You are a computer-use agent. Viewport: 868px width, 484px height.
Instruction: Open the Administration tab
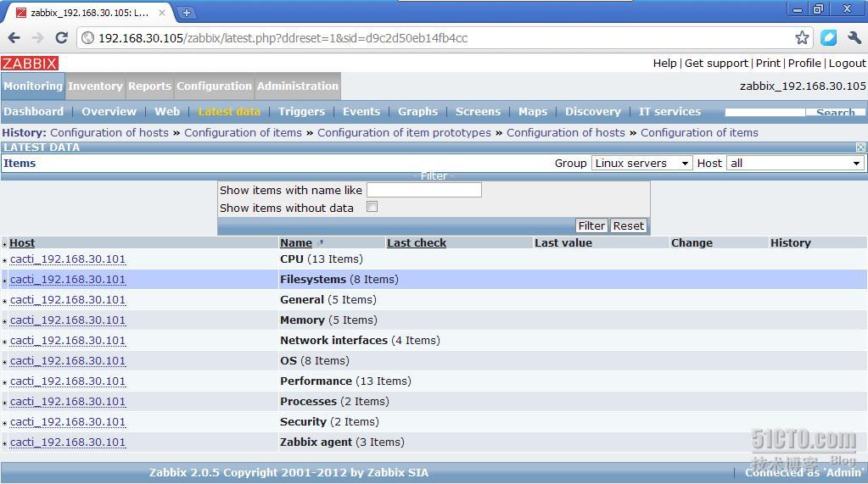297,86
